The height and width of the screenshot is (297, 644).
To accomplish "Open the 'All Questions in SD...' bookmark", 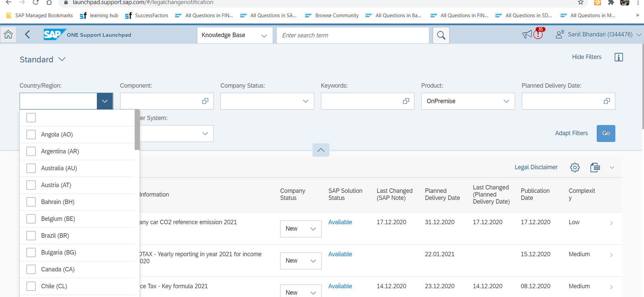I will (524, 15).
